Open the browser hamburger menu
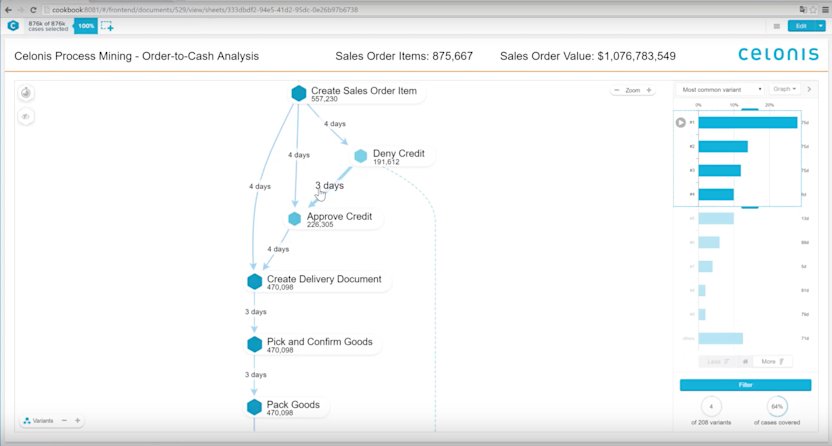The image size is (832, 446). click(x=825, y=10)
